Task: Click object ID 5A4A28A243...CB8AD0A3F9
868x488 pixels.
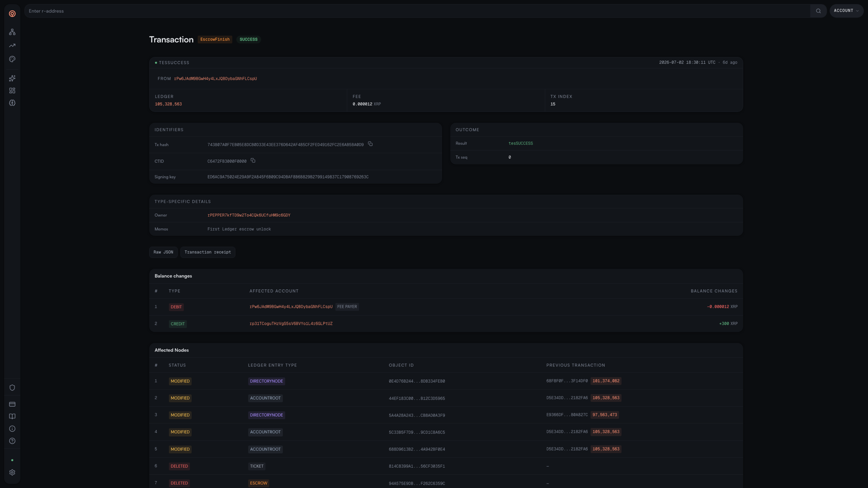Action: coord(417,415)
